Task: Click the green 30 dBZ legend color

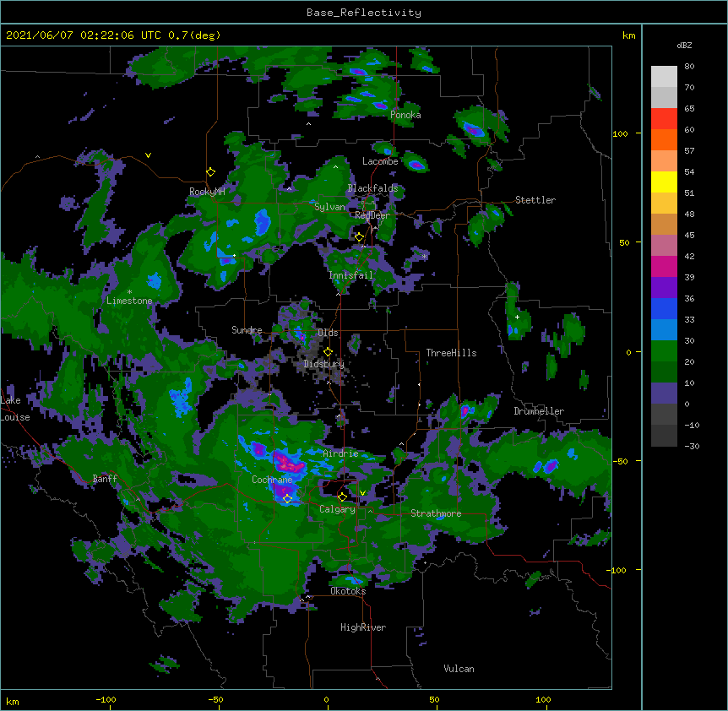Action: pyautogui.click(x=664, y=351)
